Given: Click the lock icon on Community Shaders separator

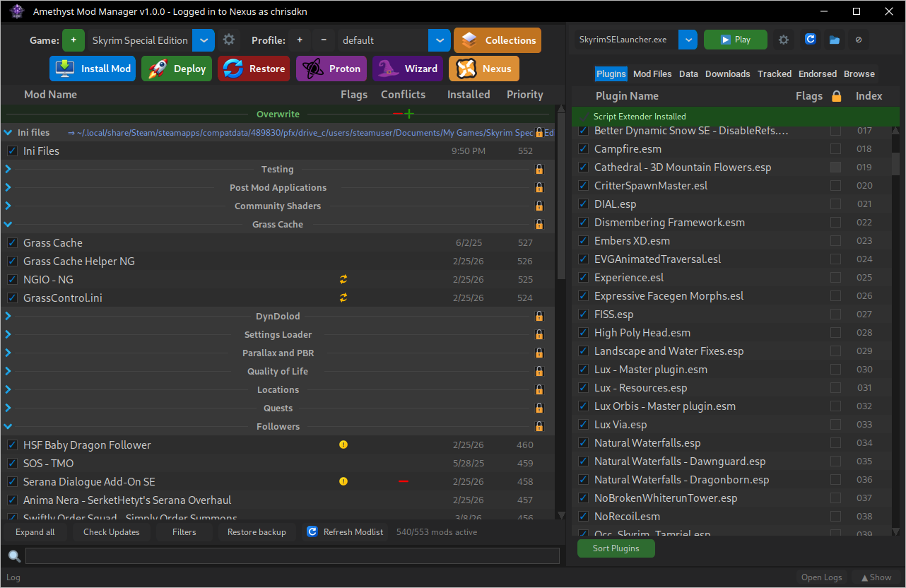Looking at the screenshot, I should [539, 206].
